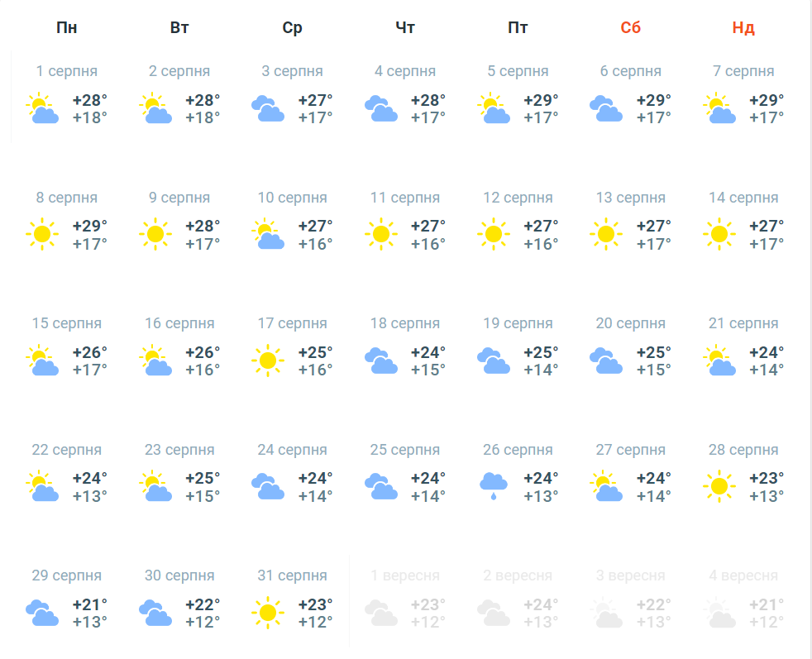The width and height of the screenshot is (812, 659).
Task: Open the 5 серпня date link
Action: 518,71
